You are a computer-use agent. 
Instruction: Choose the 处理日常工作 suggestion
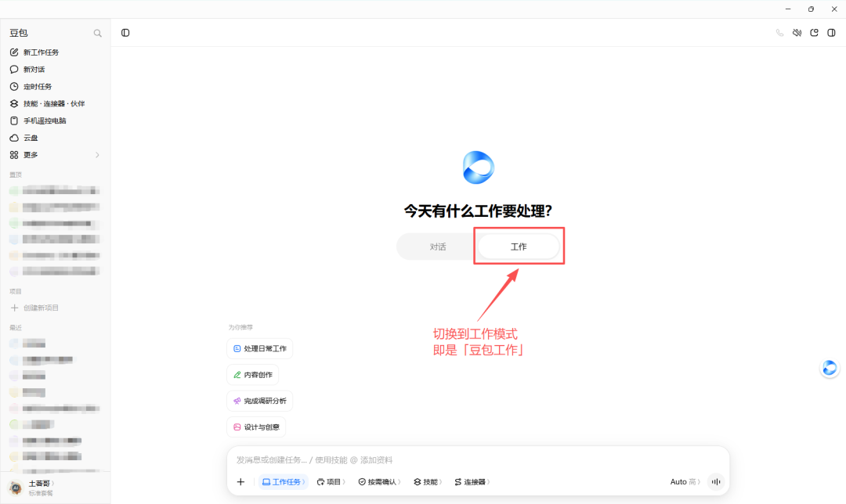pyautogui.click(x=259, y=349)
